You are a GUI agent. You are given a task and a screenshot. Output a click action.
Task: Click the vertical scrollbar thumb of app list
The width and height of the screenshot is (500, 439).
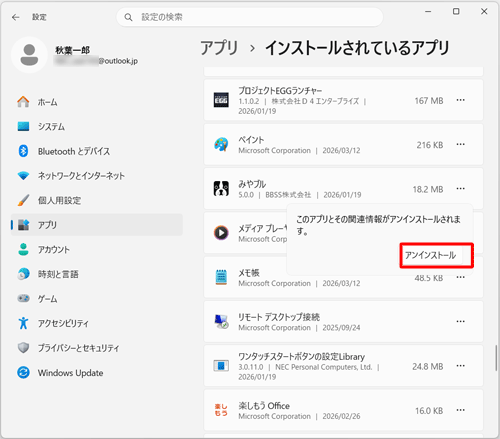(496, 358)
